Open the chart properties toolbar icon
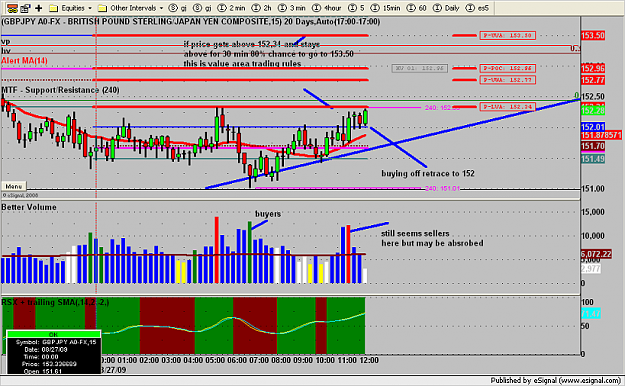 [x=26, y=8]
